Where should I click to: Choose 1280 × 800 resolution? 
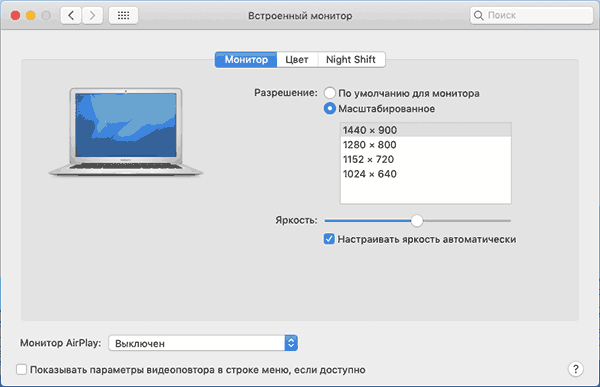426,145
